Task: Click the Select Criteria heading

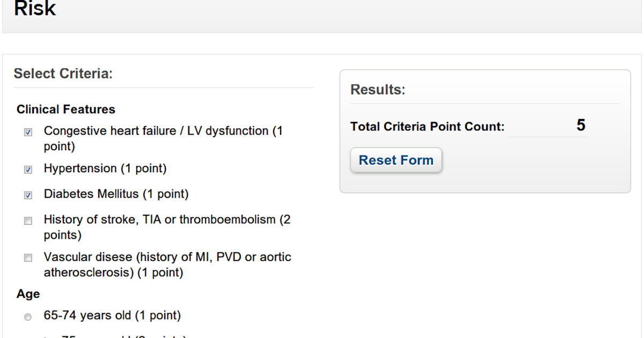Action: click(63, 74)
